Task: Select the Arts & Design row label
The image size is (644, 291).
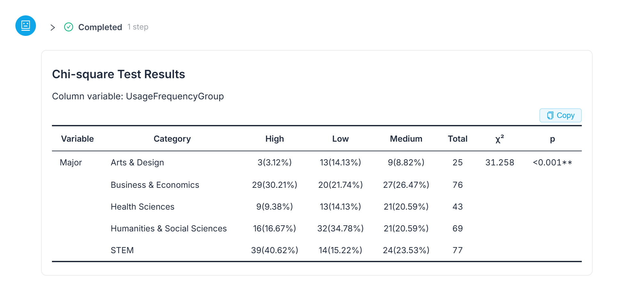Action: [137, 162]
